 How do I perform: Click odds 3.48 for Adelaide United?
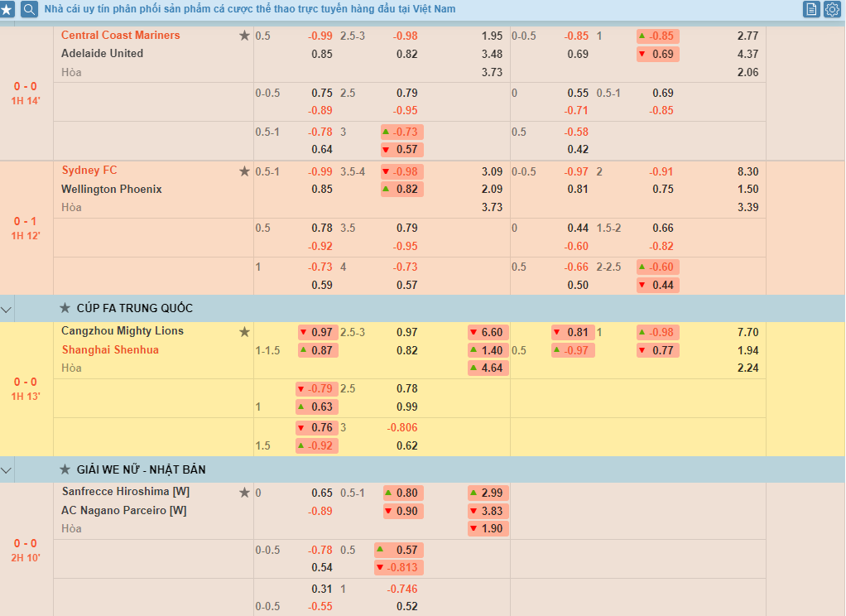[492, 54]
